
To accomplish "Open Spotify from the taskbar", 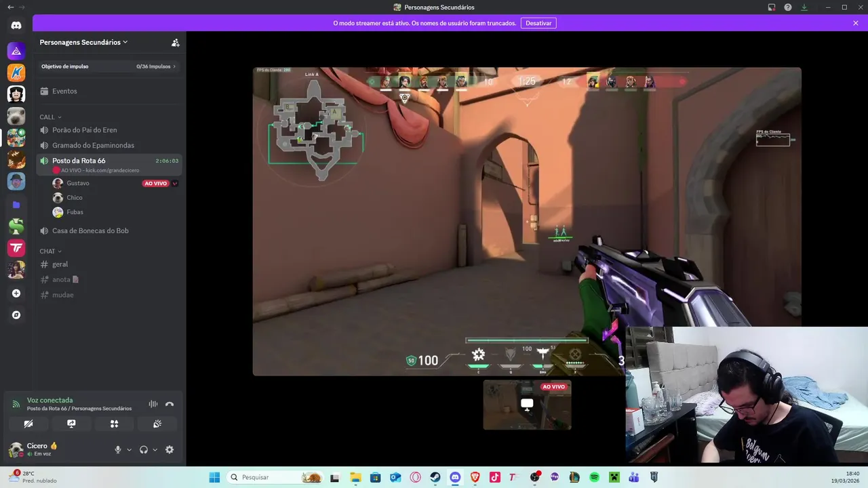I will point(594,477).
